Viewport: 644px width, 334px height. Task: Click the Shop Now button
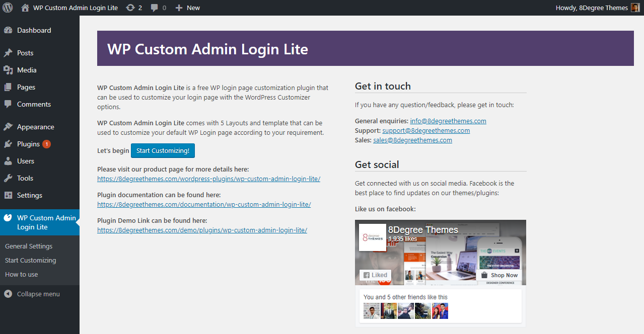tap(499, 275)
